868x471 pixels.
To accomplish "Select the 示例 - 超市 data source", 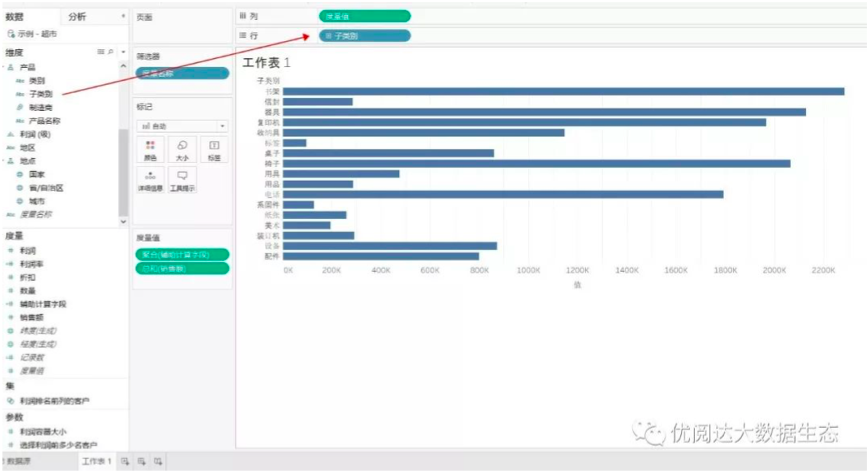I will coord(38,33).
